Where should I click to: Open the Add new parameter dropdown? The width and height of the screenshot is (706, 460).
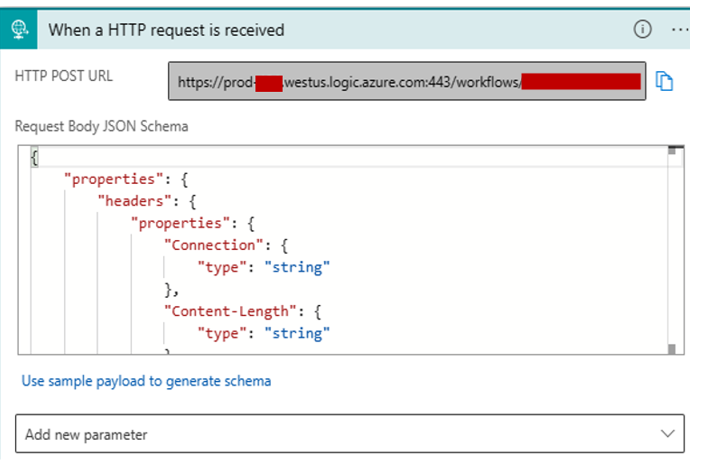point(350,434)
